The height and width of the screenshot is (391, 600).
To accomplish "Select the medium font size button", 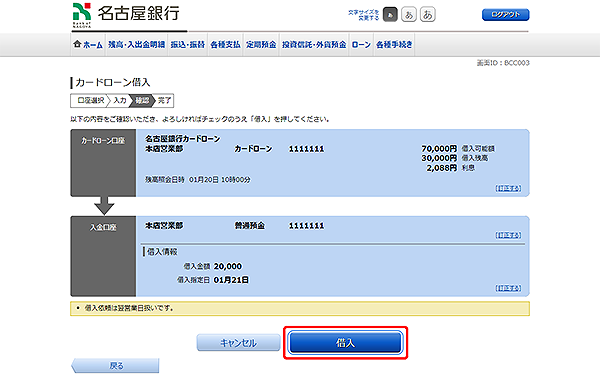I will pos(409,15).
